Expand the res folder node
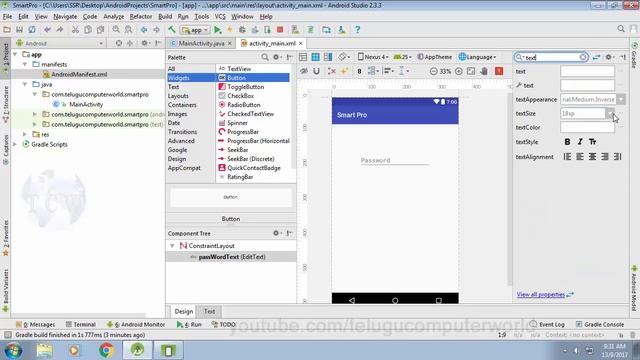Viewport: 640px width, 360px height. click(24, 134)
